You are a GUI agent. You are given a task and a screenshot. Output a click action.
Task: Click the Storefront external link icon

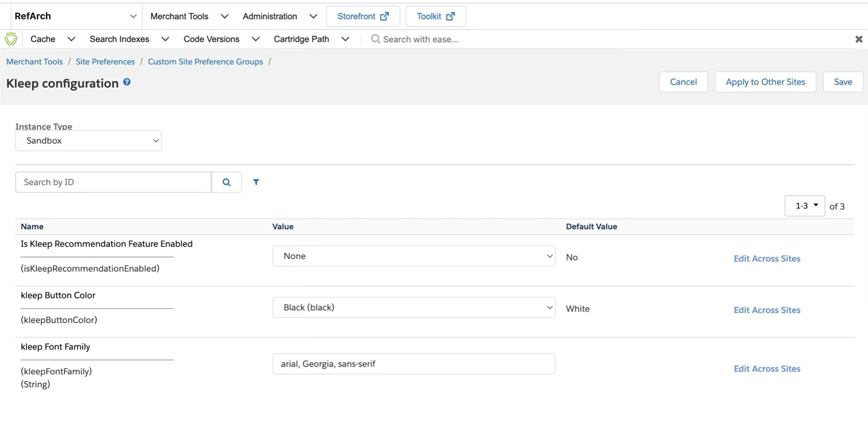pyautogui.click(x=384, y=16)
